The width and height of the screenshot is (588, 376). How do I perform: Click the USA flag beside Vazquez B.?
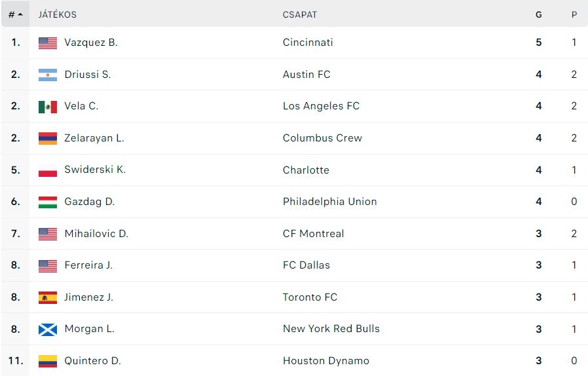pyautogui.click(x=48, y=43)
